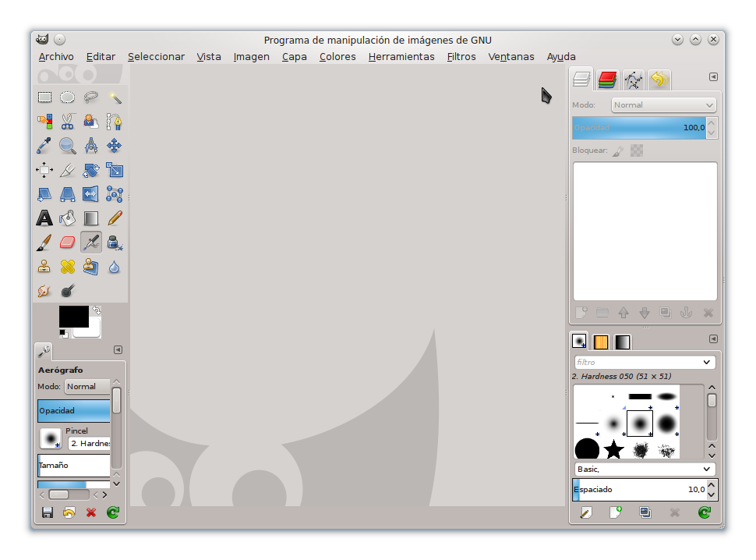Open the Basic brush tag dropdown
Image resolution: width=756 pixels, height=560 pixels.
[x=645, y=469]
